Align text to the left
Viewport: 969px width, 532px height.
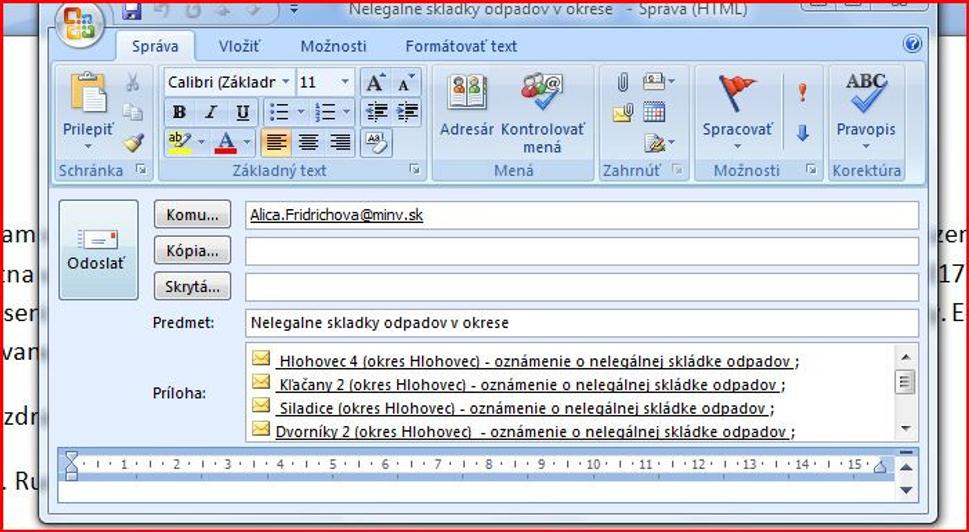point(277,143)
